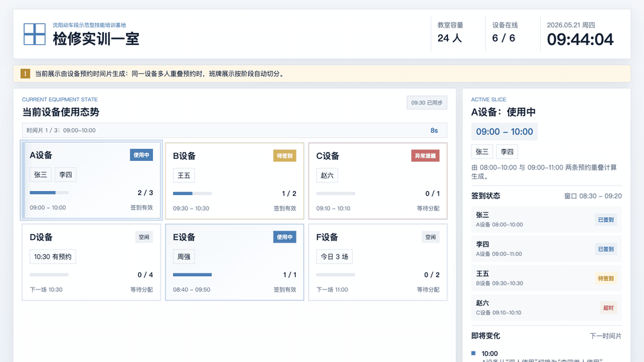
Task: Click the D设备 empty progress bar
Action: point(49,275)
